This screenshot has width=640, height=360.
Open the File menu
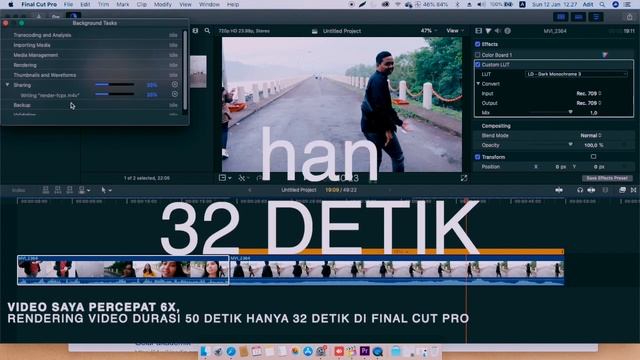click(68, 4)
